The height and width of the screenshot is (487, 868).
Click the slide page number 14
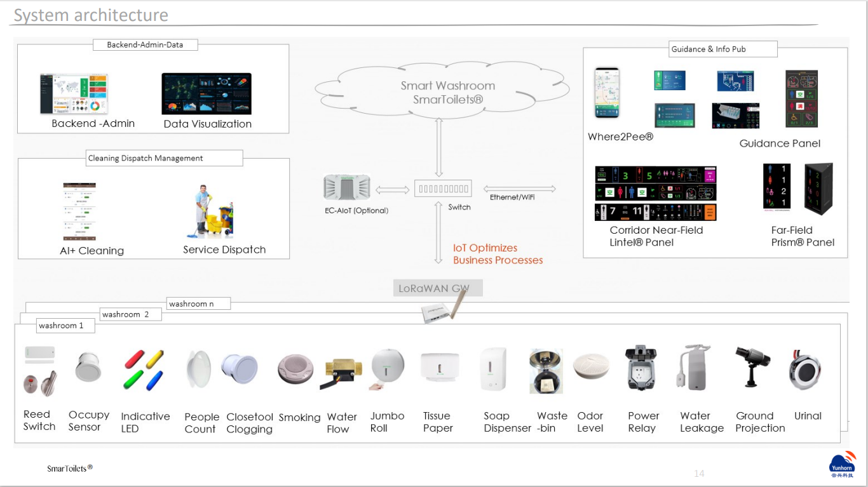pyautogui.click(x=699, y=474)
